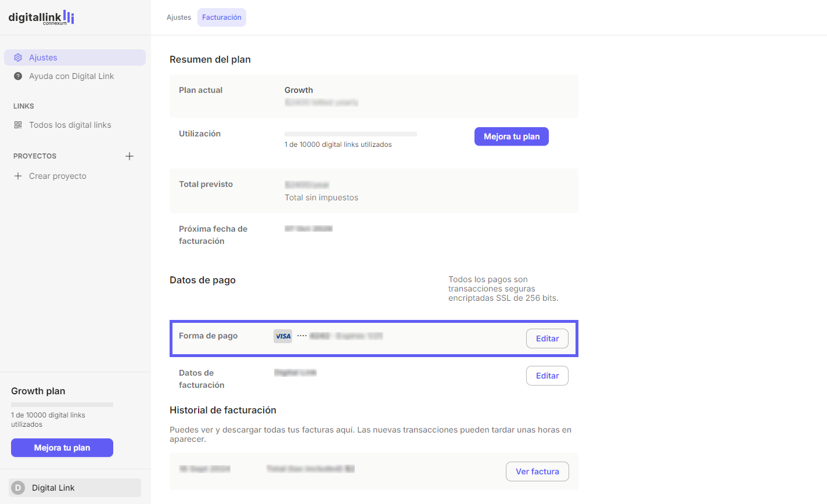
Task: Click the Resumen del plan heading
Action: coord(210,59)
